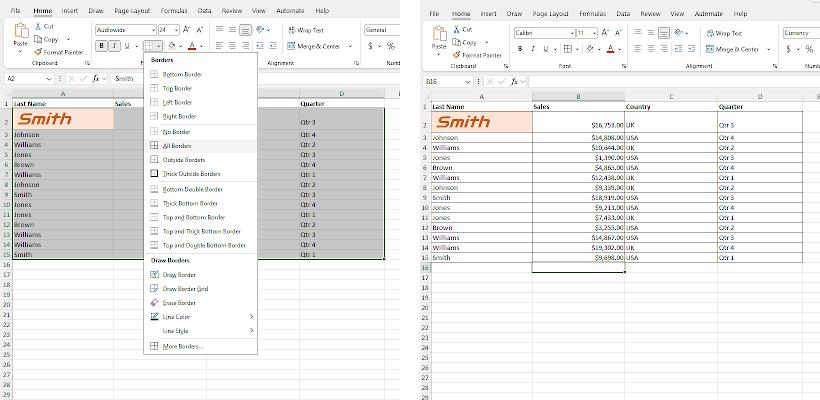Toggle Bold in the left Excel window

coord(101,46)
